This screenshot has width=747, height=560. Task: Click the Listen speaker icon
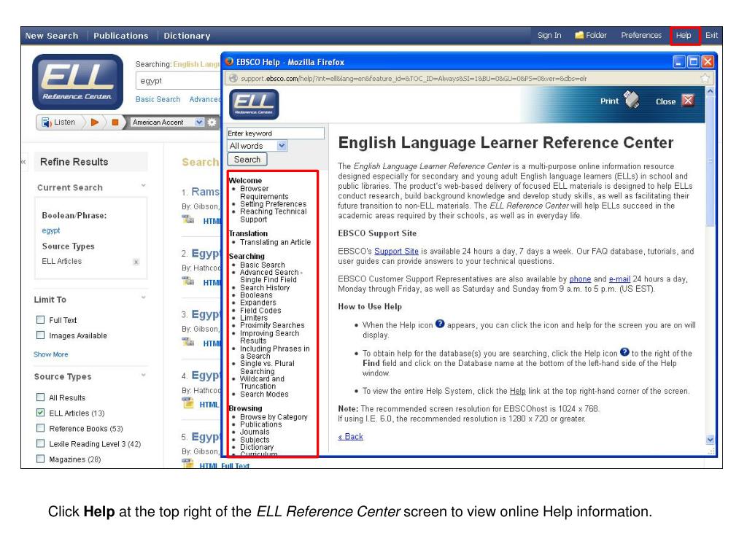click(x=46, y=122)
